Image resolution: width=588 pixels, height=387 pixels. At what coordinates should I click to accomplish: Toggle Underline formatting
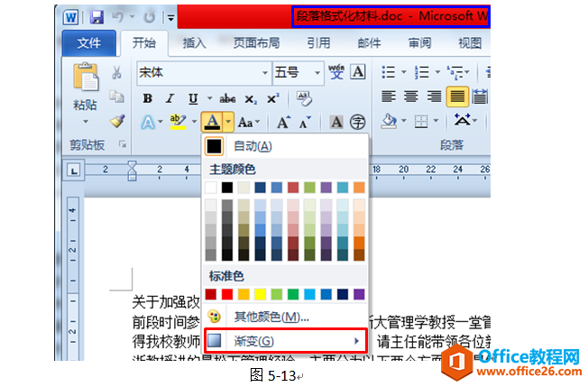pos(193,98)
